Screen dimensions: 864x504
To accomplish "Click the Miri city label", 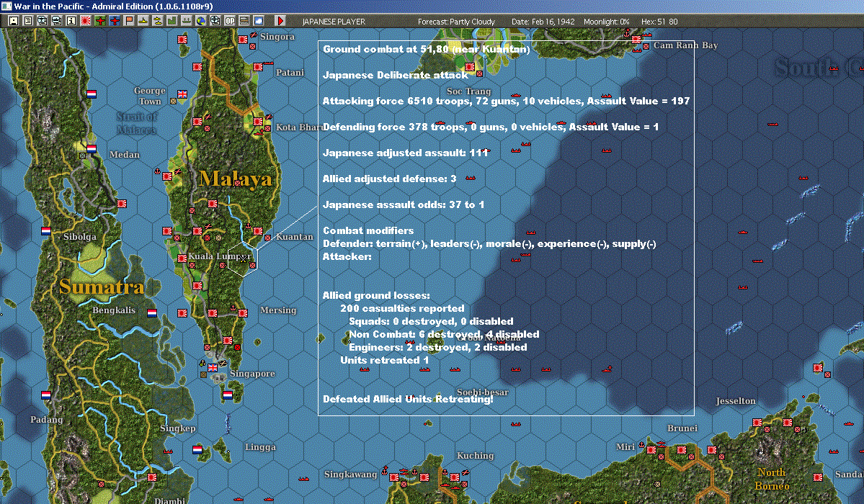I will [x=625, y=446].
